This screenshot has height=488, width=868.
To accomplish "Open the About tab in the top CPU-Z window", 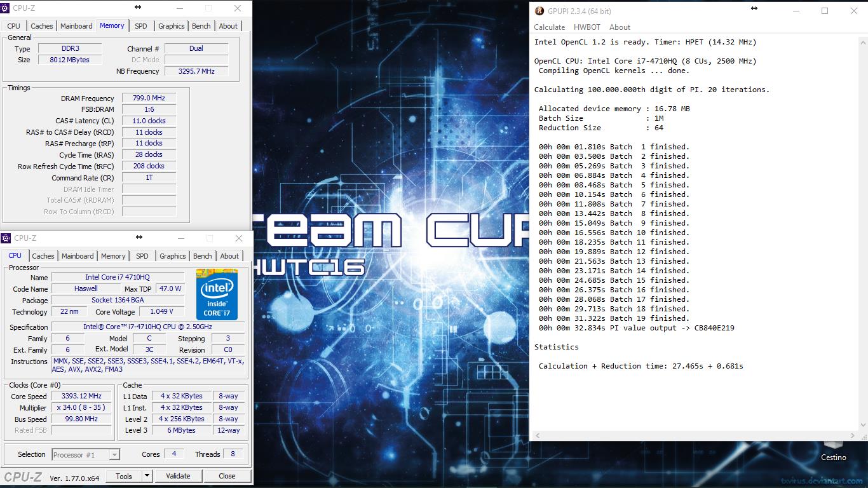I will (228, 26).
